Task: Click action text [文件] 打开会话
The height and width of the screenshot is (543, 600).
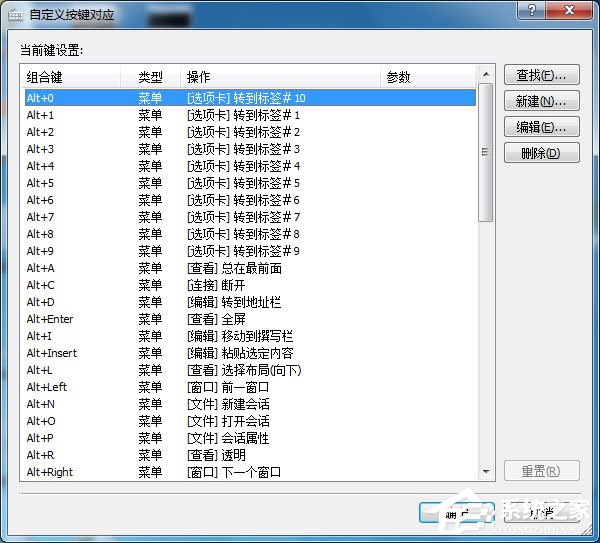Action: pyautogui.click(x=228, y=421)
